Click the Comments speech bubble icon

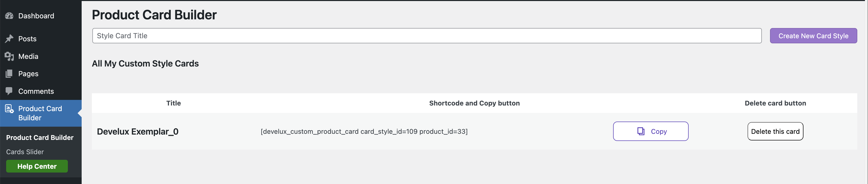(9, 91)
